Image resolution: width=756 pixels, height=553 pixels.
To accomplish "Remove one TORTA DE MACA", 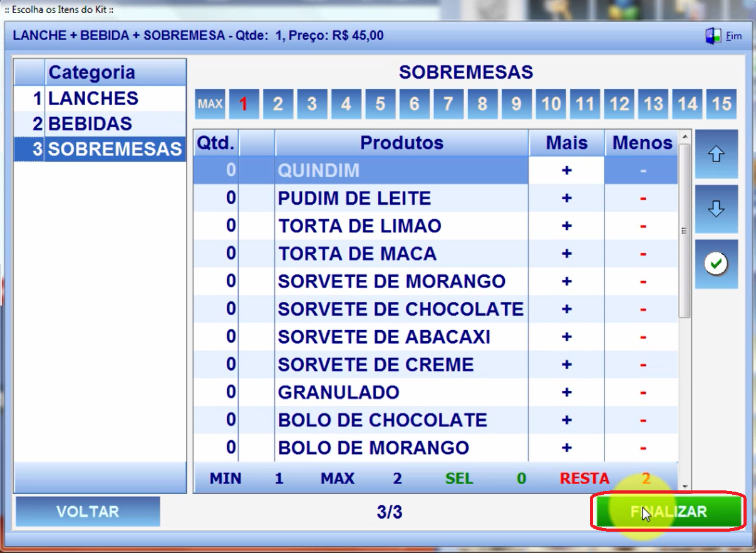I will pyautogui.click(x=643, y=254).
